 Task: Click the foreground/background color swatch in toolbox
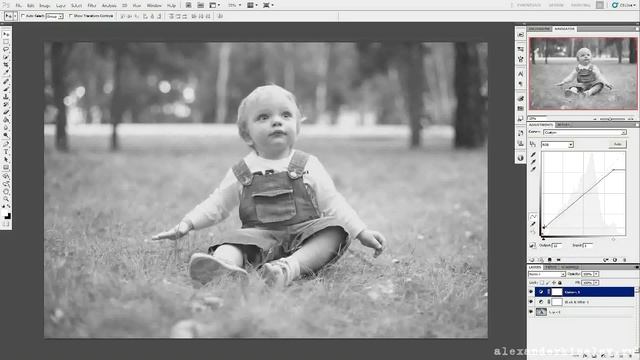point(6,215)
